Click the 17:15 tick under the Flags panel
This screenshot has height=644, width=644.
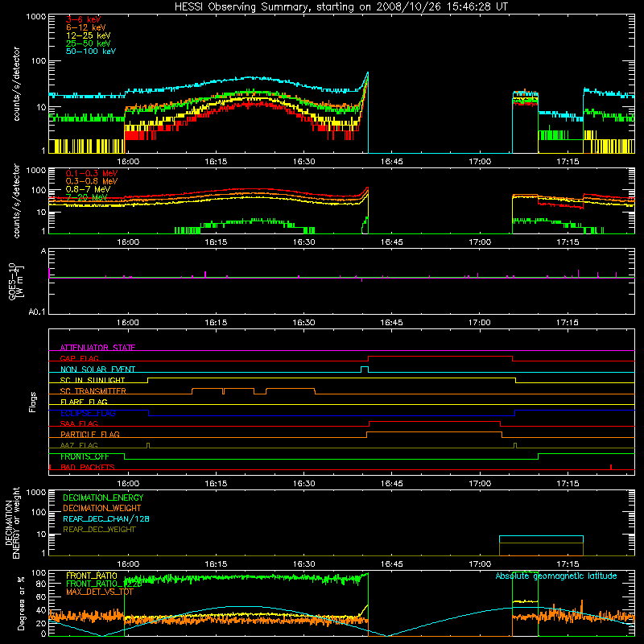(568, 484)
